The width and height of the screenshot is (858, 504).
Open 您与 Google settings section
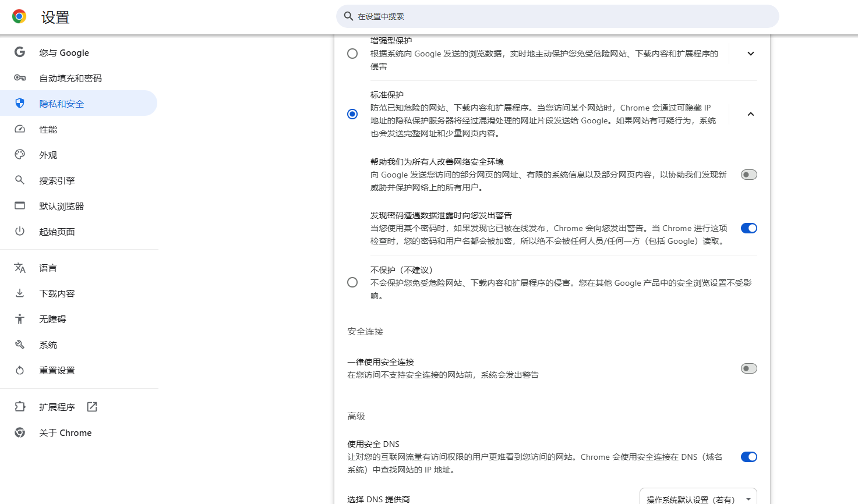click(x=79, y=52)
